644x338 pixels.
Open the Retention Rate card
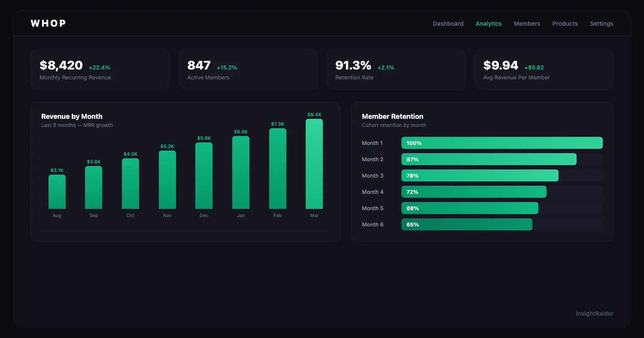pyautogui.click(x=396, y=69)
